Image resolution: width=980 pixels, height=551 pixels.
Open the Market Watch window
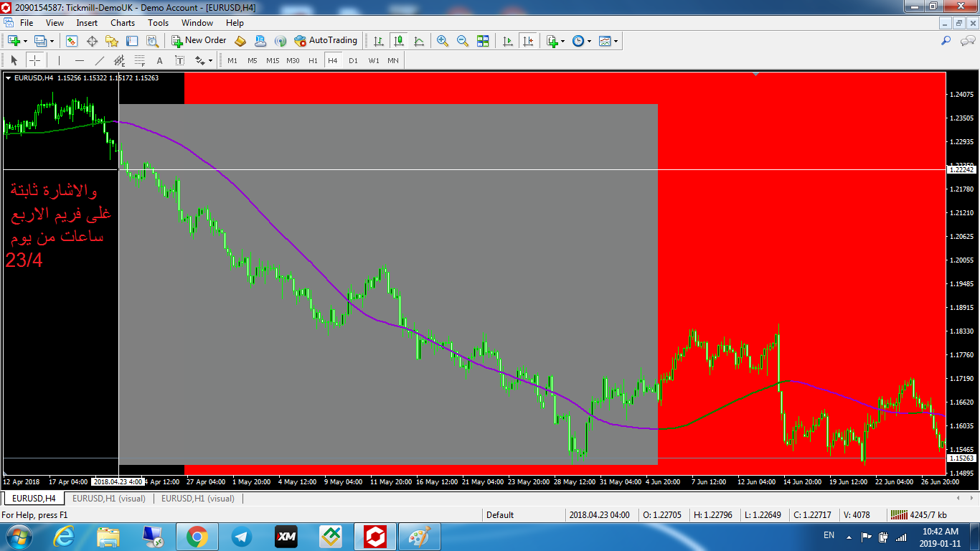(x=72, y=41)
